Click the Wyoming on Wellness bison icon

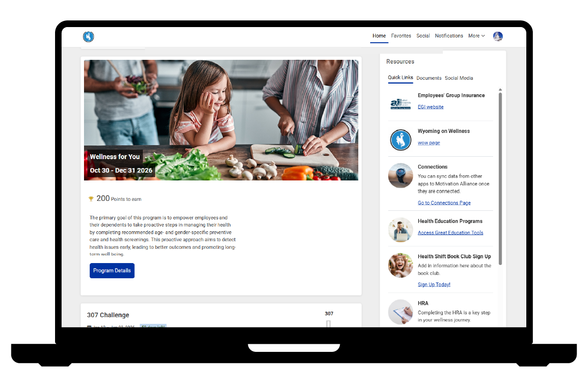click(x=400, y=140)
